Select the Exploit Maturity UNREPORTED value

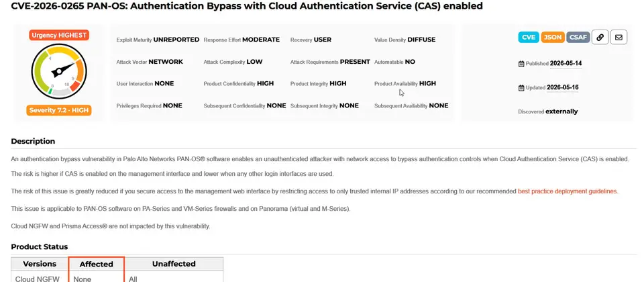[x=176, y=40]
